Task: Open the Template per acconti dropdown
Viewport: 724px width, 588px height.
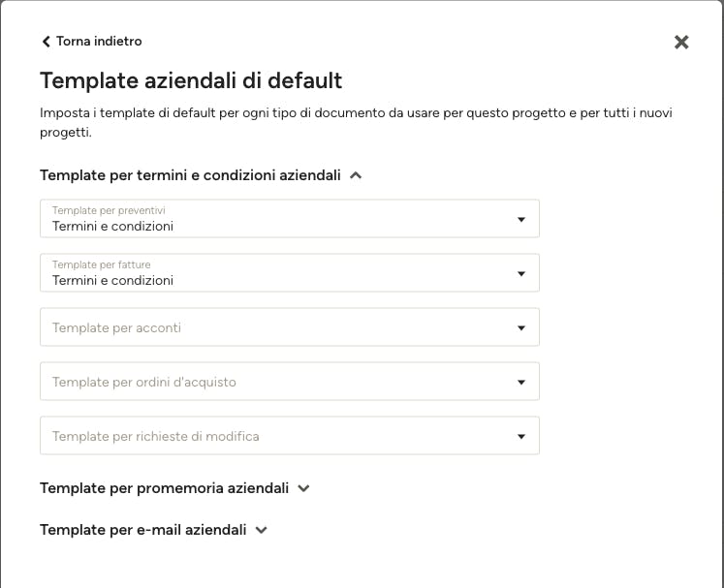Action: (x=290, y=327)
